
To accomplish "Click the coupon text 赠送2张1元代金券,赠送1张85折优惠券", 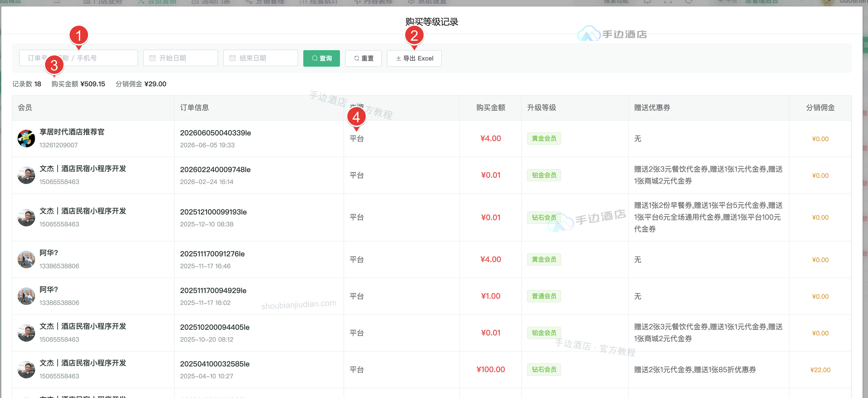I will [695, 370].
